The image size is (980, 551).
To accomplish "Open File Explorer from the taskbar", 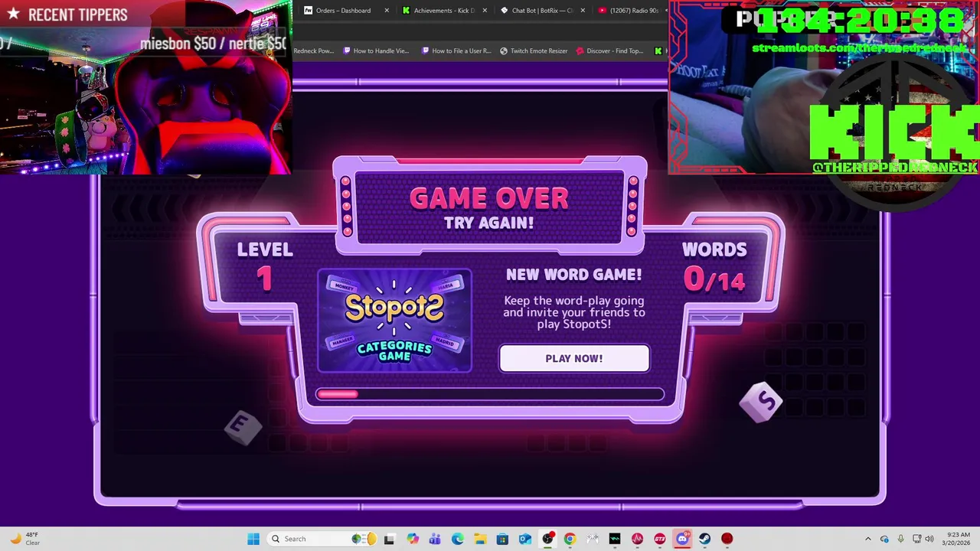I will point(480,539).
